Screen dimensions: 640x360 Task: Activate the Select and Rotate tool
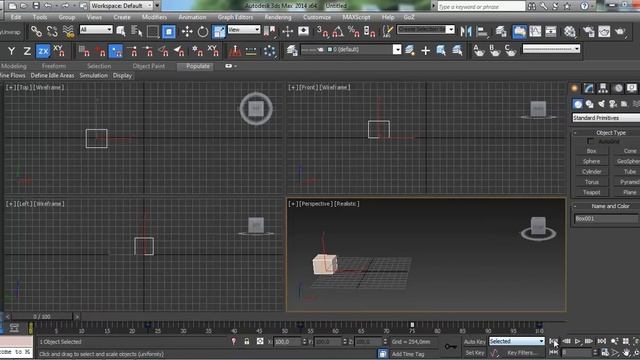coord(203,31)
